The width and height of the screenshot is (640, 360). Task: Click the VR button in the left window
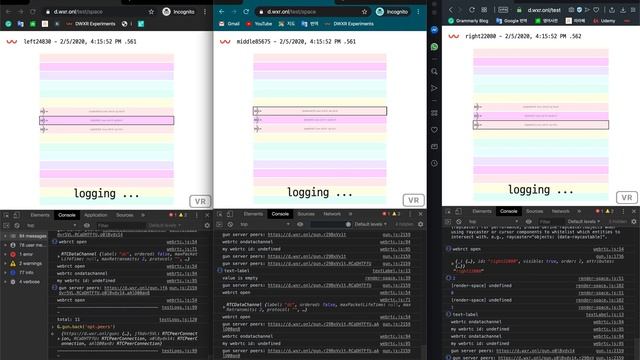pyautogui.click(x=200, y=201)
